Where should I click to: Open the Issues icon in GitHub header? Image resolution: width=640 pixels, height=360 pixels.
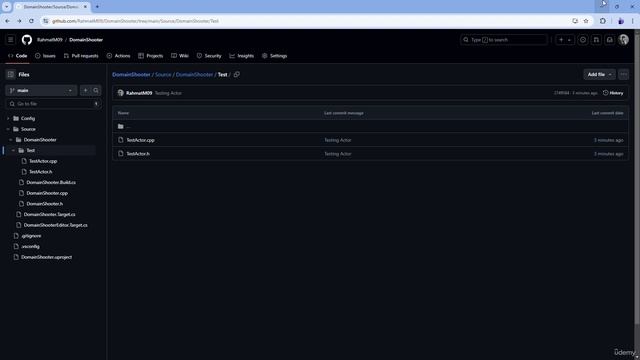583,40
